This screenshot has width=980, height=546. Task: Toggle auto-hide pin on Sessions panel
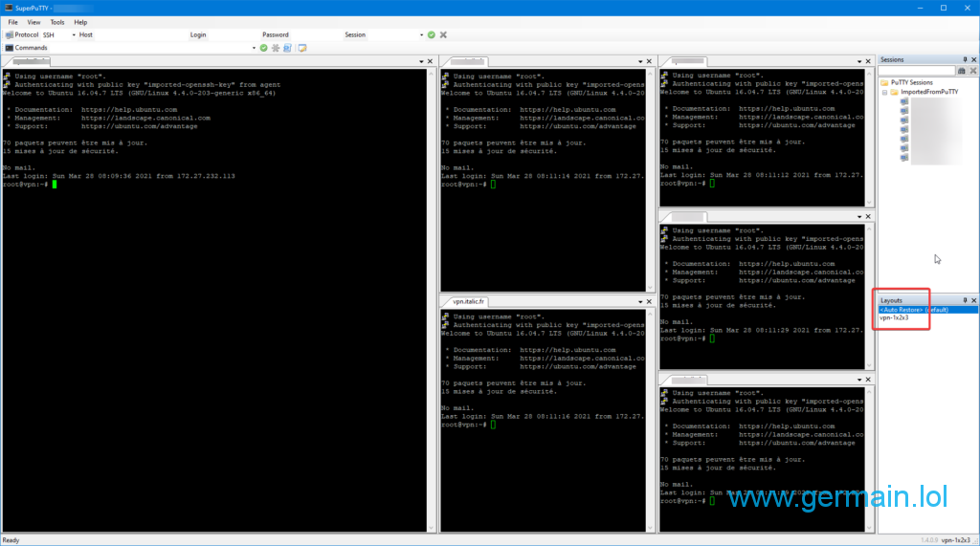tap(964, 59)
